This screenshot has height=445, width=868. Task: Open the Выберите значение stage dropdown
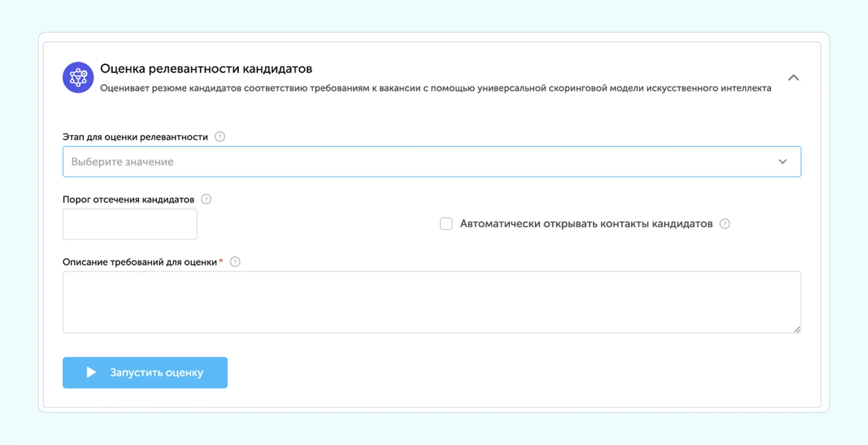pyautogui.click(x=432, y=162)
